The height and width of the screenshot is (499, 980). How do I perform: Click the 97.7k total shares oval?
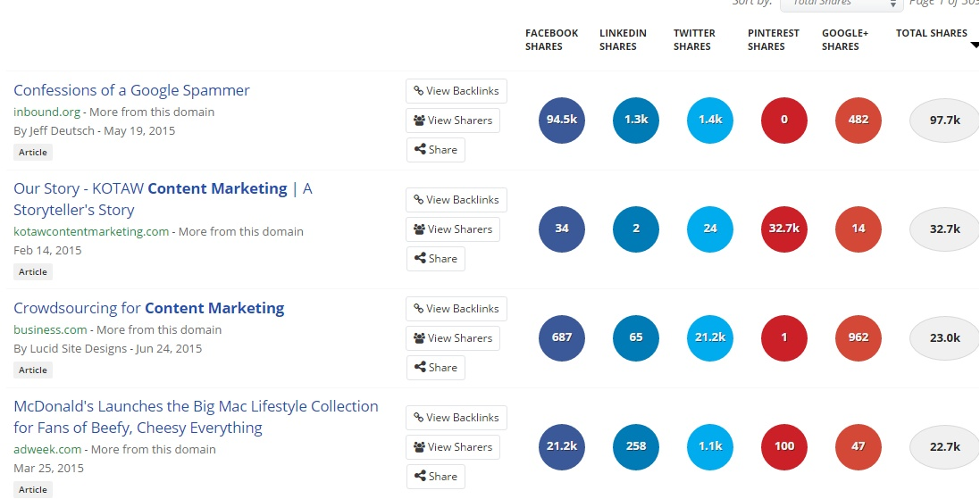(944, 120)
